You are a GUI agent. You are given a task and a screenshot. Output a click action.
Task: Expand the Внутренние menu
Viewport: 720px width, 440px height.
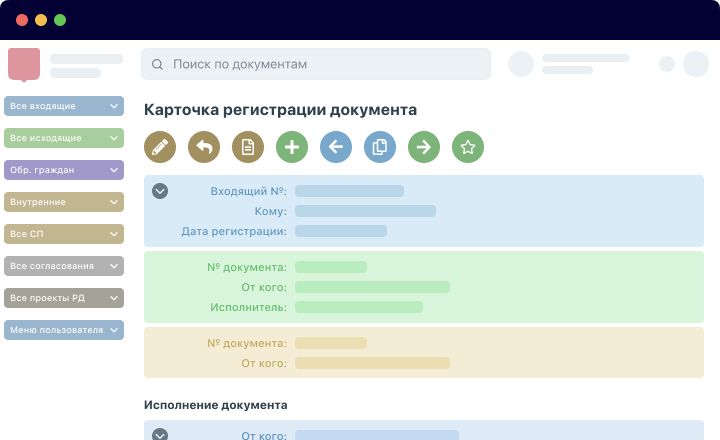point(64,202)
